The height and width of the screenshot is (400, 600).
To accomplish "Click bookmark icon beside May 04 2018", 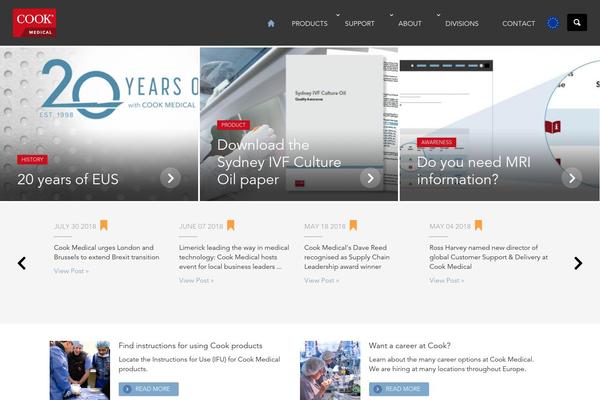I will (478, 225).
